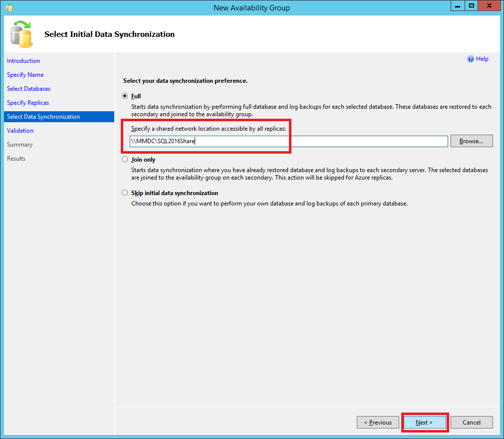Image resolution: width=504 pixels, height=439 pixels.
Task: Click the wizard database sync header icon
Action: pyautogui.click(x=21, y=34)
